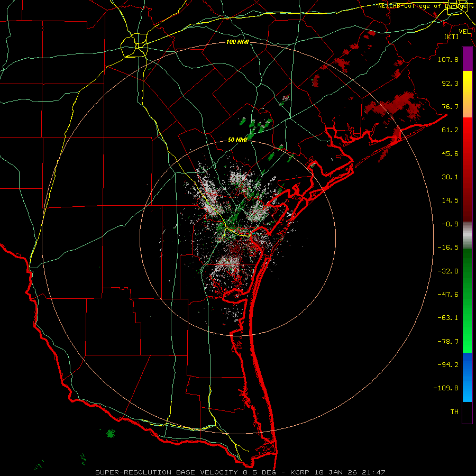Image resolution: width=476 pixels, height=476 pixels.
Task: Click the 50 NMI range ring label
Action: 237,140
